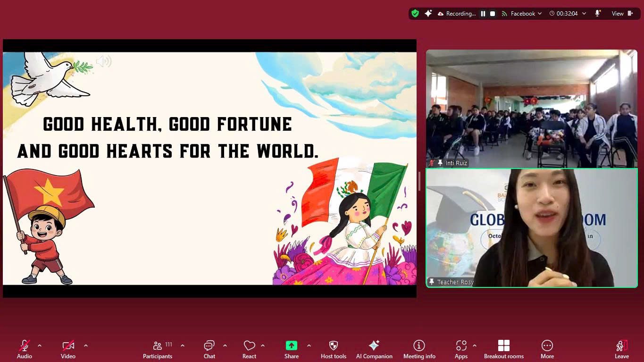Unmute microphone with the Audio button
The image size is (644, 362).
pos(25,349)
